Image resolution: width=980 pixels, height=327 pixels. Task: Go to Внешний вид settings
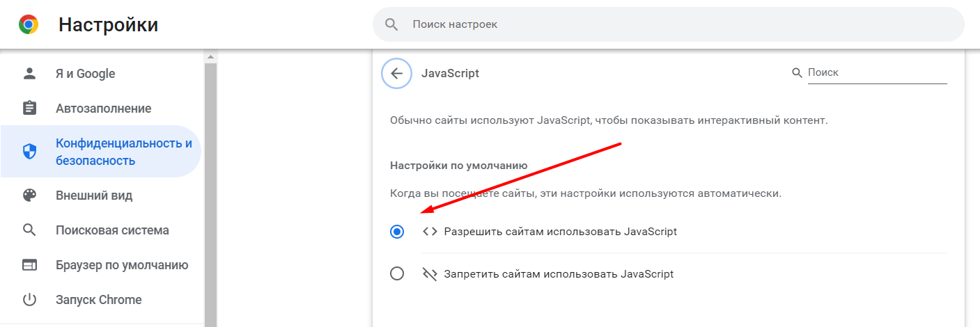coord(94,196)
